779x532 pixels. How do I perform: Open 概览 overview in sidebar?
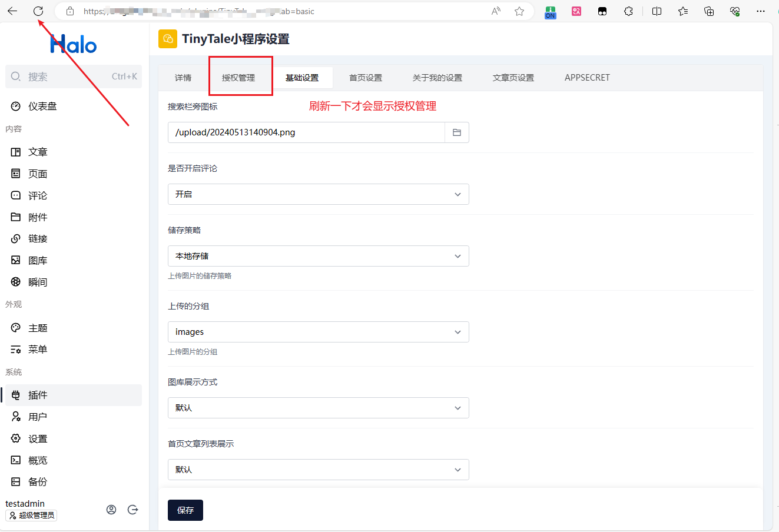[74, 460]
